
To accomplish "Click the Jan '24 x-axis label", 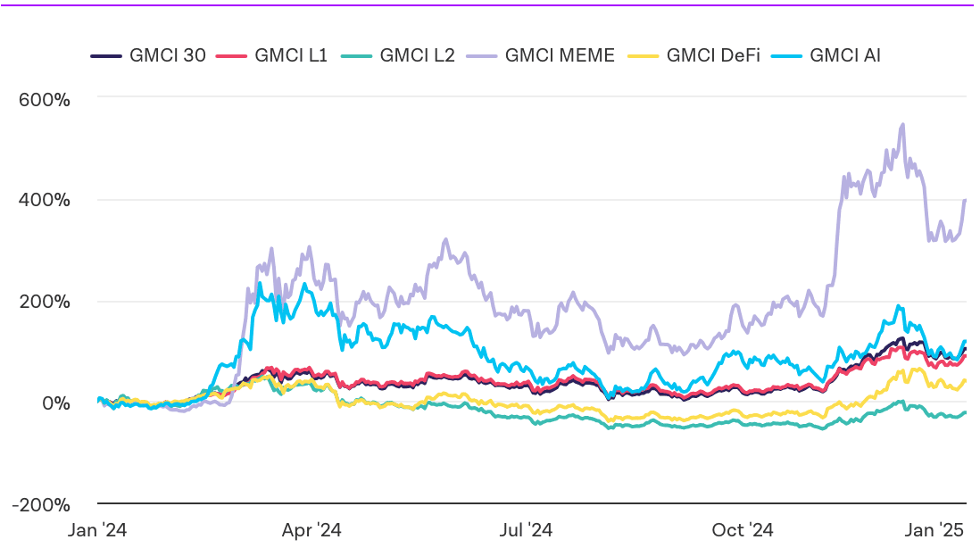I will [x=97, y=530].
